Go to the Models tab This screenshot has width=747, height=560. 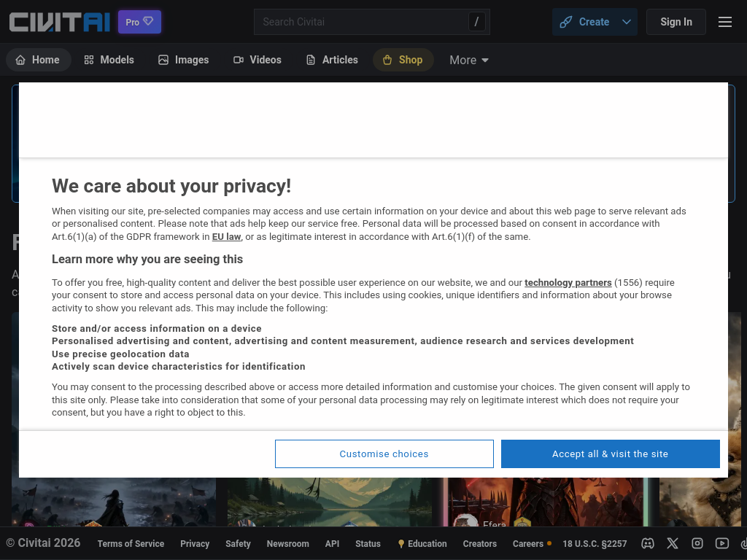109,60
